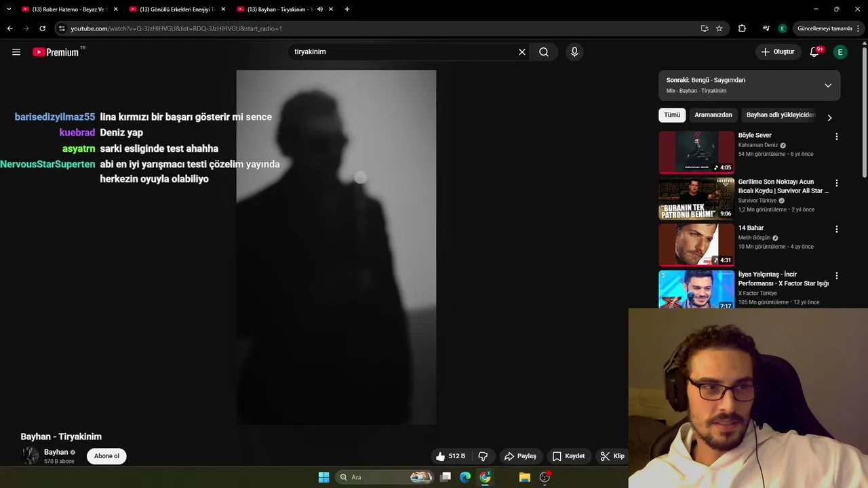Open Chrome extensions puzzle icon

click(742, 28)
